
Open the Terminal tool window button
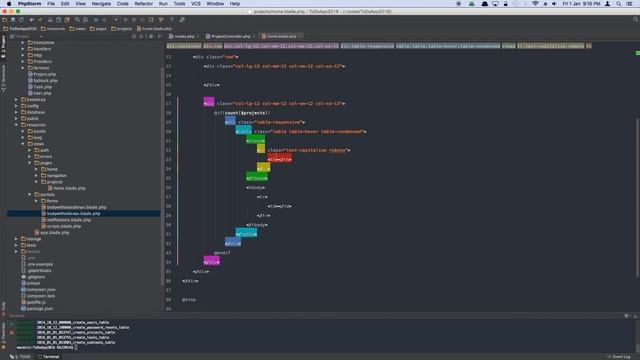click(x=48, y=357)
